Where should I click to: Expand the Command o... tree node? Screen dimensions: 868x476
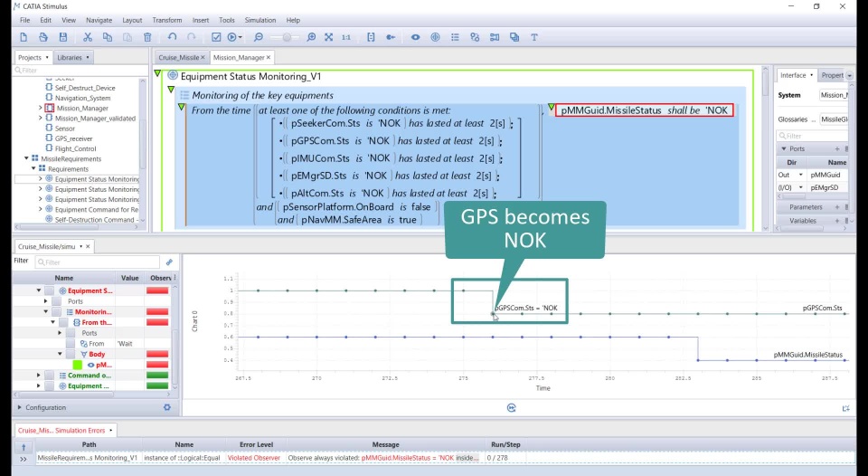(39, 376)
